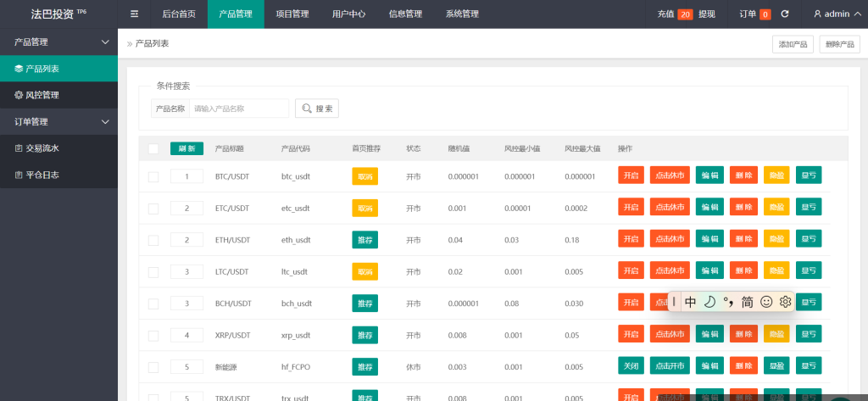Screen dimensions: 868x401
Task: Click 隐盈 for the XRP/USDT row
Action: point(776,335)
